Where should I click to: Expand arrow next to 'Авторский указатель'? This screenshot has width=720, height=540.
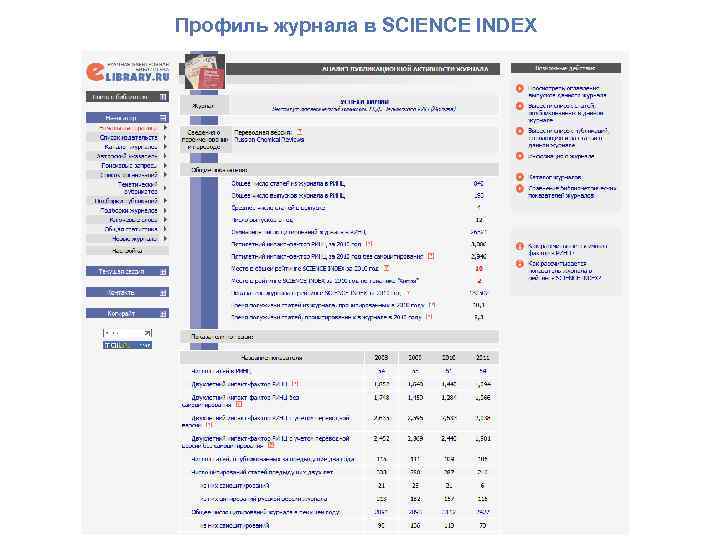165,156
